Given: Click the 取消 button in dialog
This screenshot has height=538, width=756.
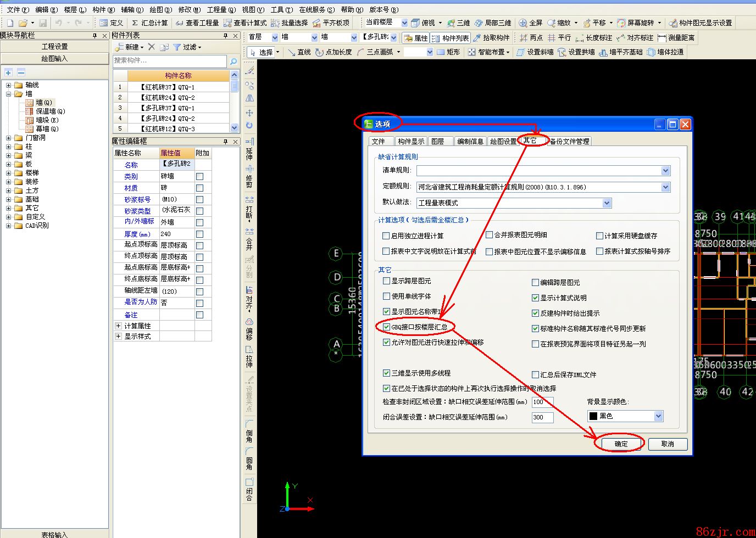Looking at the screenshot, I should (x=668, y=444).
